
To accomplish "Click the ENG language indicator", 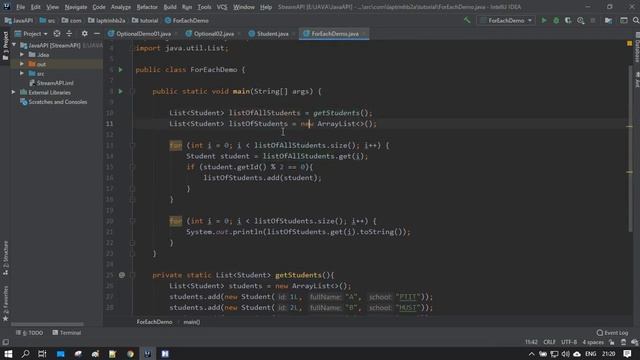I will coord(591,353).
